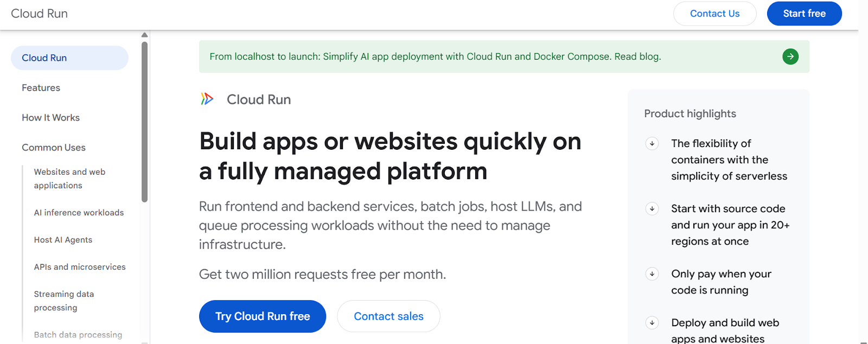
Task: Click the sidebar scrollbar thumb
Action: (x=144, y=122)
